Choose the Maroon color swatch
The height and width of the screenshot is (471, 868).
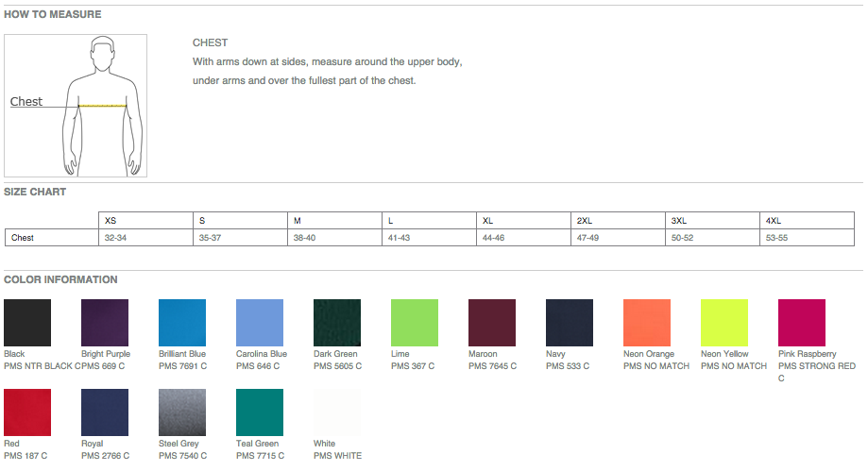pyautogui.click(x=492, y=323)
